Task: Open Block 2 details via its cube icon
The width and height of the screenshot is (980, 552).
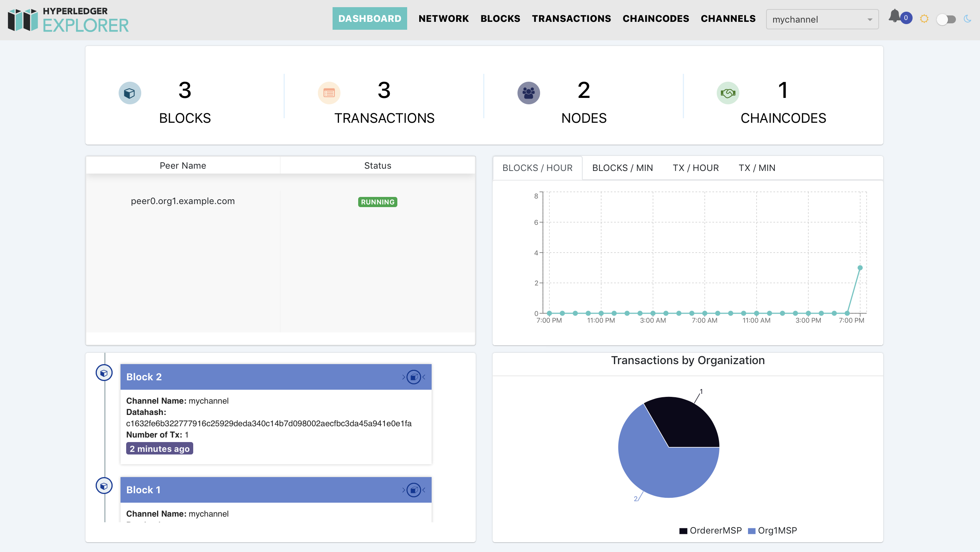Action: [x=414, y=377]
